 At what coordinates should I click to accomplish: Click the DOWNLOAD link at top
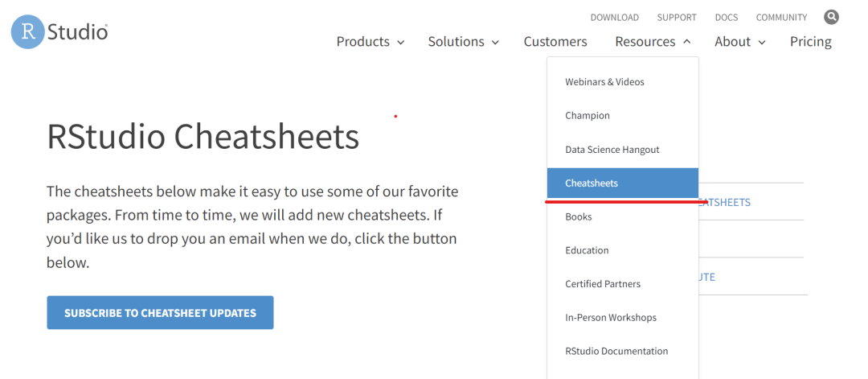coord(614,18)
